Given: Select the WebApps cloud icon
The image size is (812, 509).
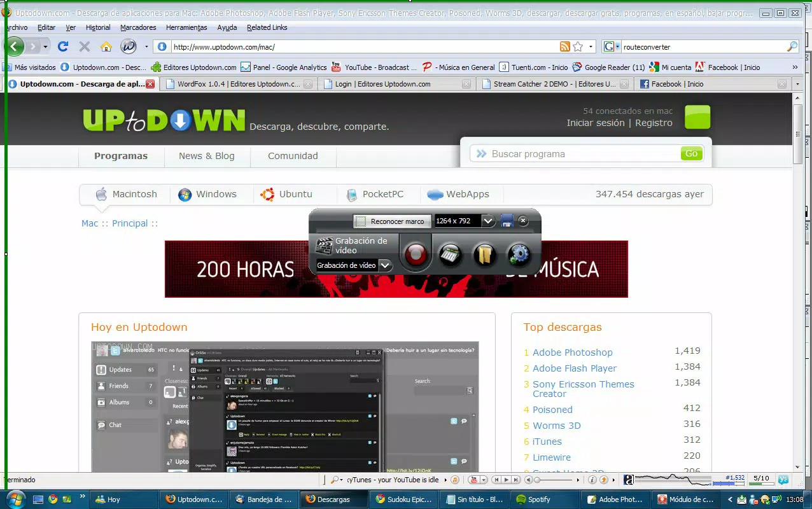Looking at the screenshot, I should [435, 195].
